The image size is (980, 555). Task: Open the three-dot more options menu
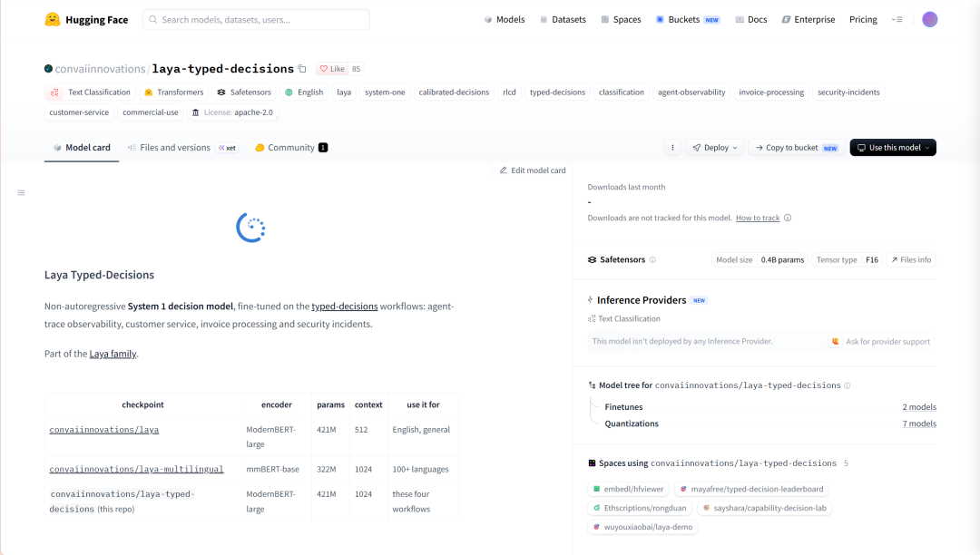(672, 147)
